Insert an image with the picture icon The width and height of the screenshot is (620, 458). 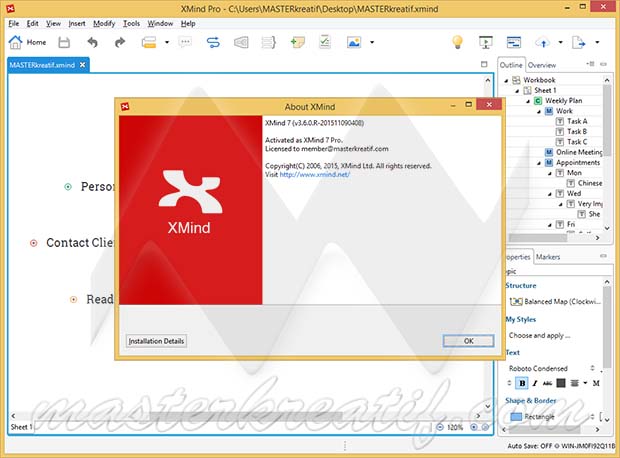[x=354, y=42]
